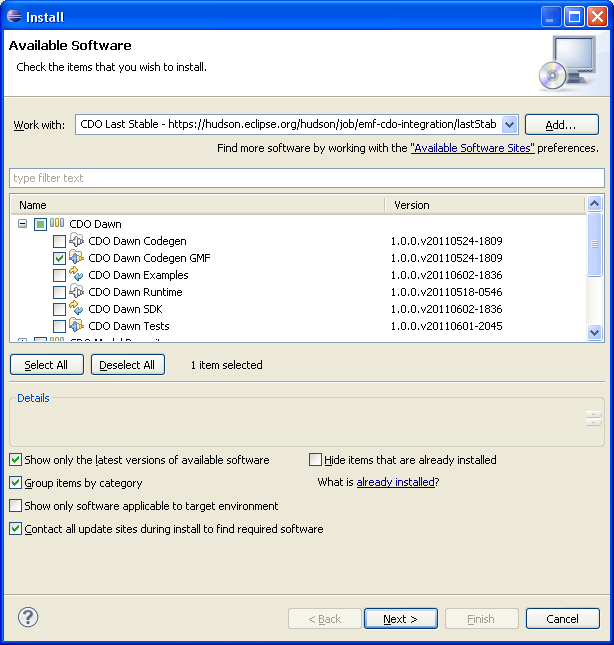
Task: Check the CDO Dawn Codegen checkbox
Action: point(59,241)
